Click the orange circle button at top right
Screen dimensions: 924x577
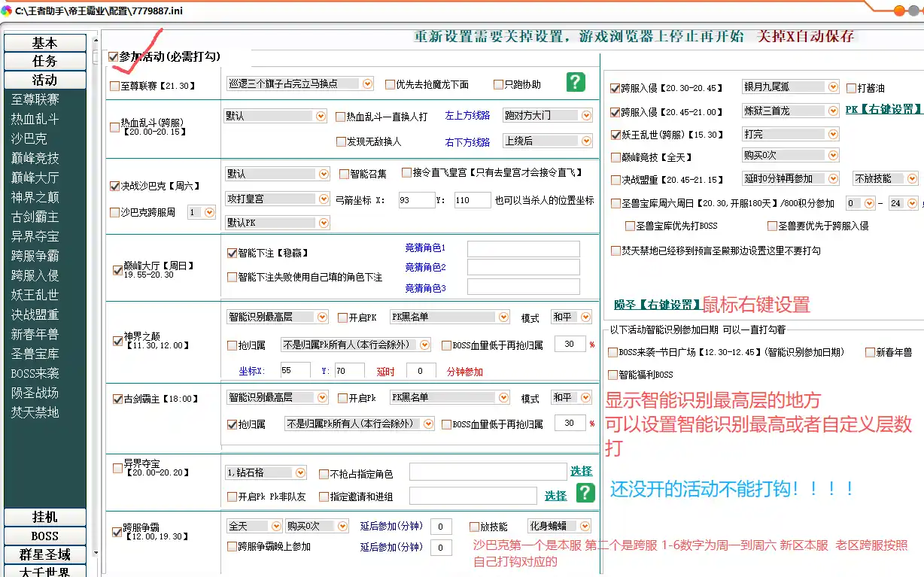click(898, 10)
